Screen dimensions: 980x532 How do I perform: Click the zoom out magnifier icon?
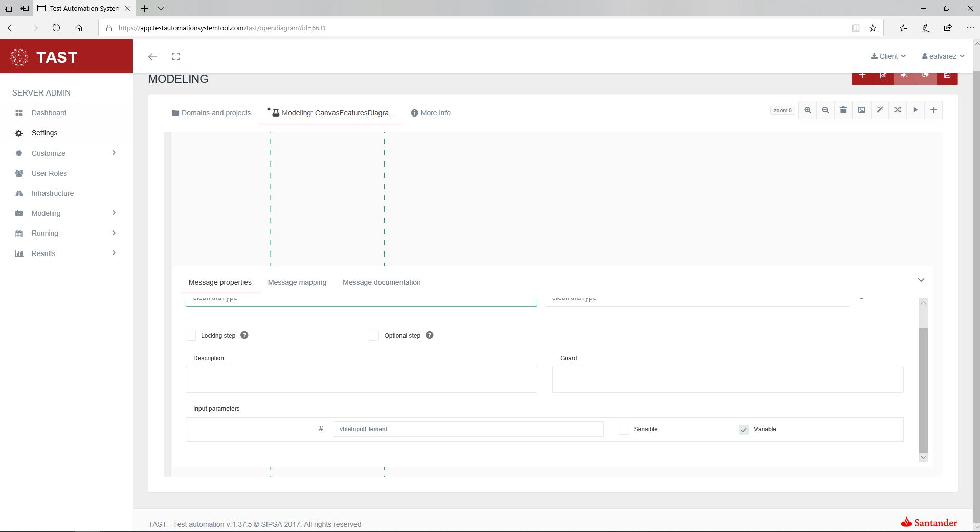point(825,110)
